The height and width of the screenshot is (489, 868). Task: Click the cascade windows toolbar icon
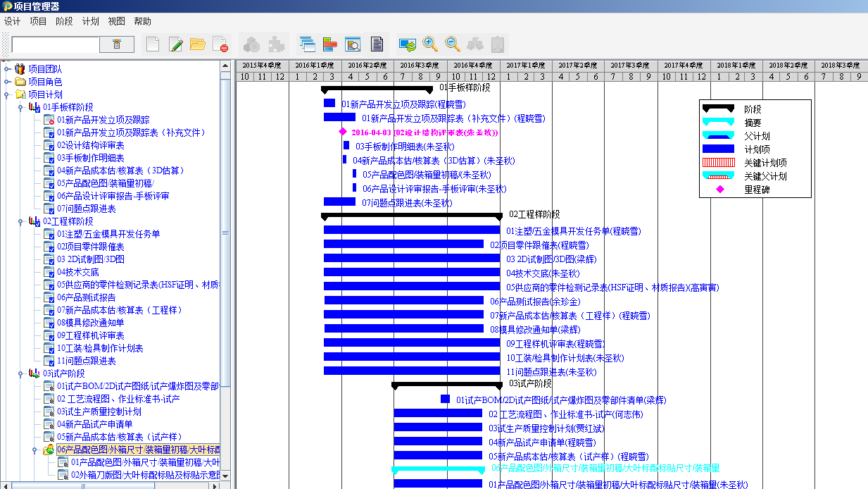pos(307,44)
